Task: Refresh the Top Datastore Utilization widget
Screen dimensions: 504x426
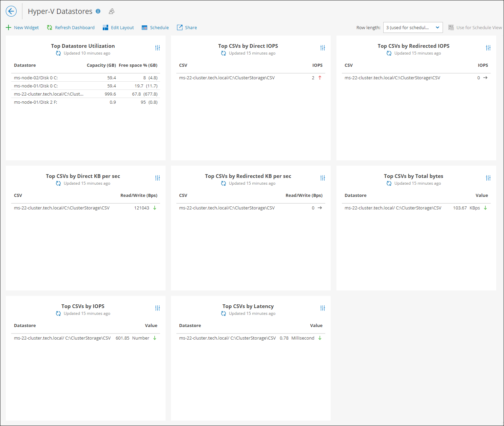Action: pos(58,53)
